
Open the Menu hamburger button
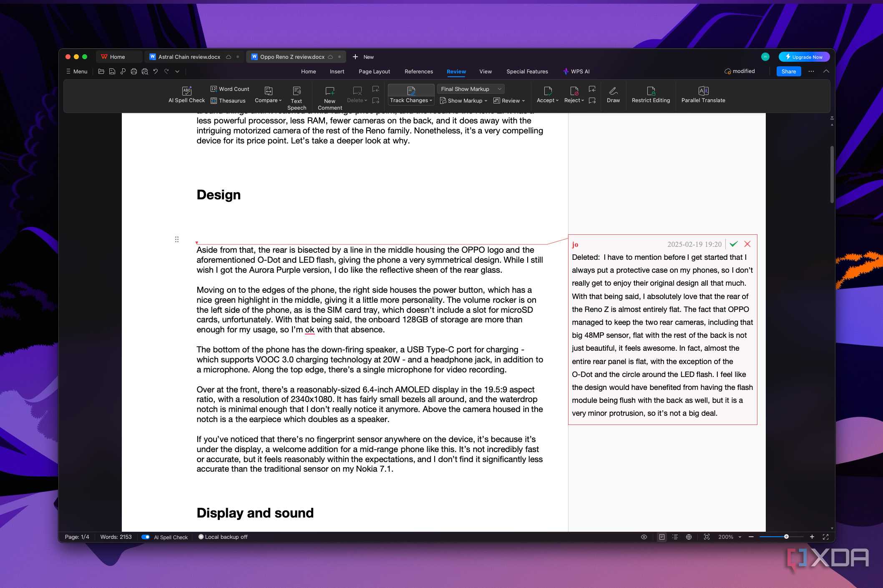click(77, 71)
